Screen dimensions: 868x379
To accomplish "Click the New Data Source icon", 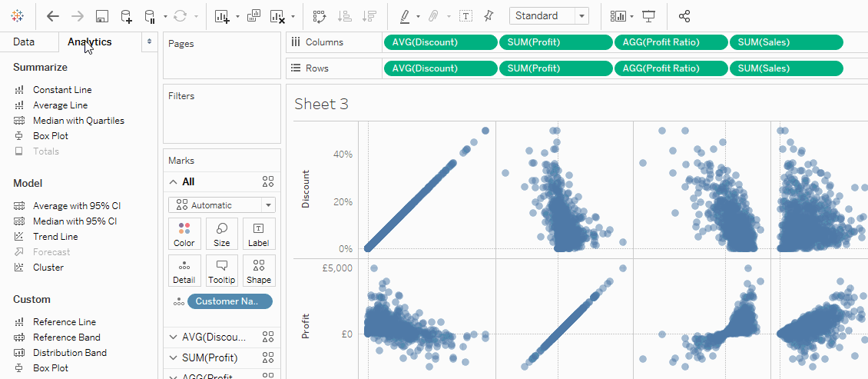I will (126, 16).
